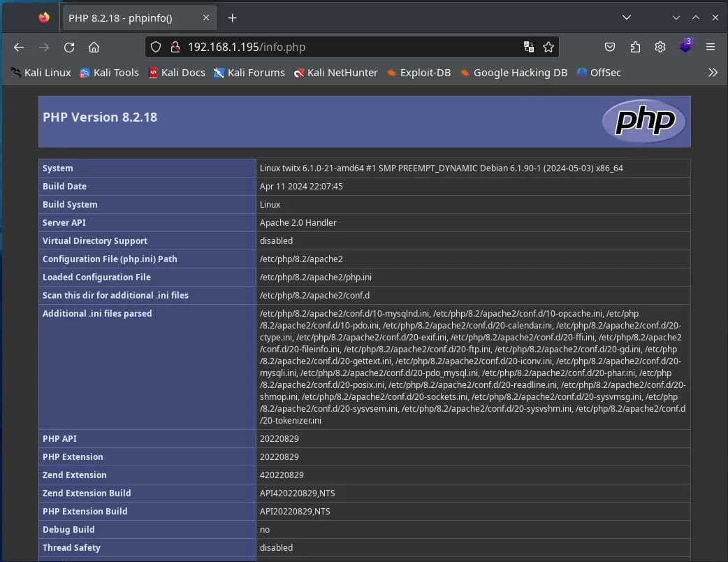
Task: Open the Exploit-DB bookmark
Action: (x=418, y=73)
